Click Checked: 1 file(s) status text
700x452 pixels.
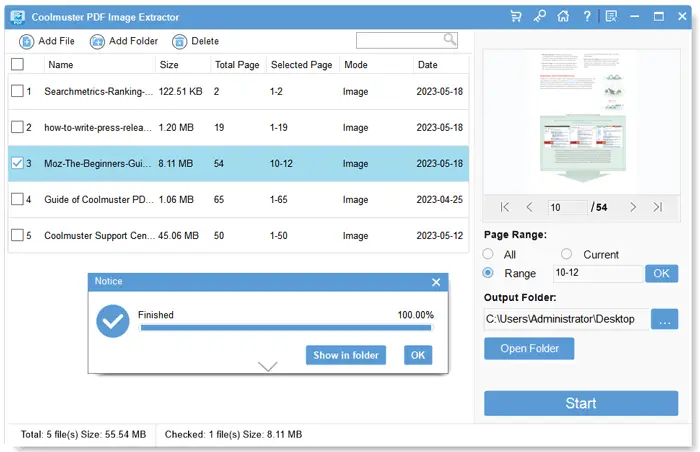pyautogui.click(x=233, y=434)
